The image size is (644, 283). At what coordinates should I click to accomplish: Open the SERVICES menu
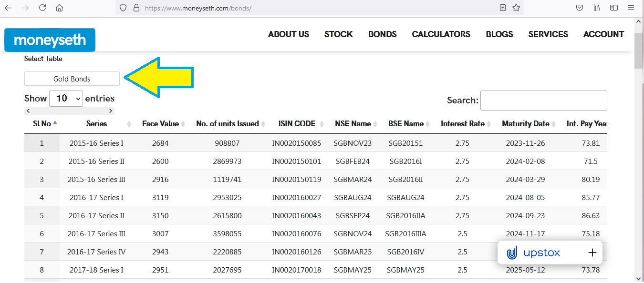pyautogui.click(x=548, y=34)
